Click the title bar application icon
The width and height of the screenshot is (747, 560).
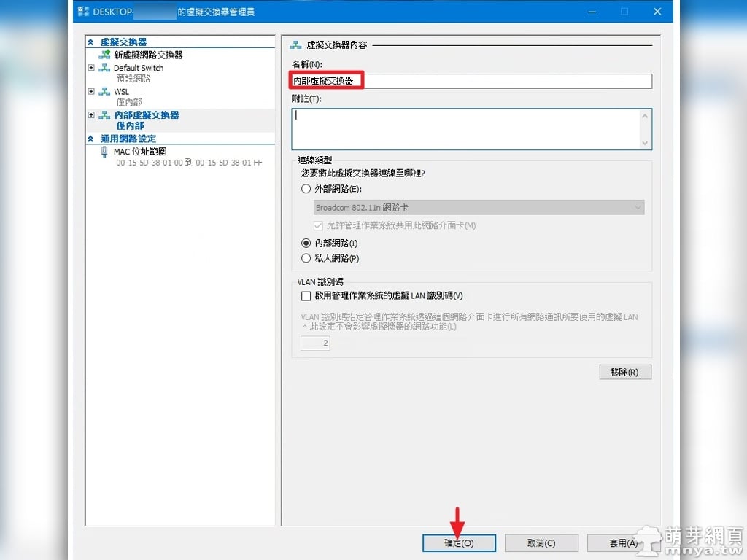tap(84, 12)
